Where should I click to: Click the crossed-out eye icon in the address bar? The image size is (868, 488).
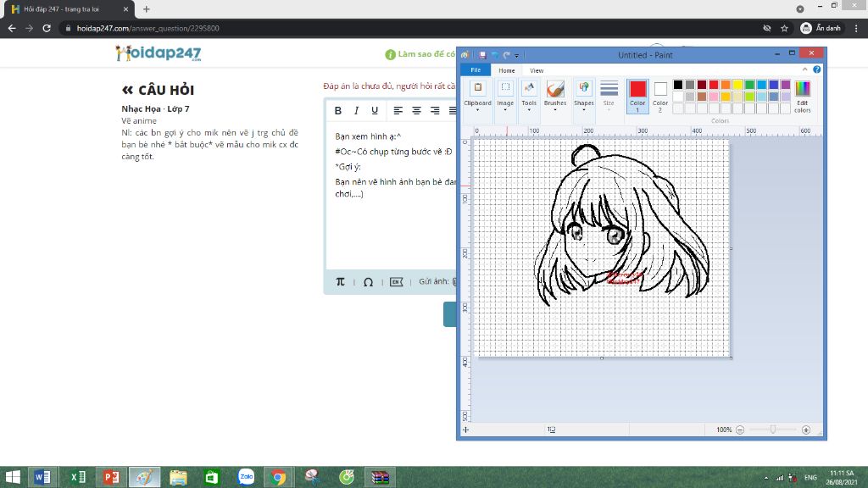(x=766, y=28)
